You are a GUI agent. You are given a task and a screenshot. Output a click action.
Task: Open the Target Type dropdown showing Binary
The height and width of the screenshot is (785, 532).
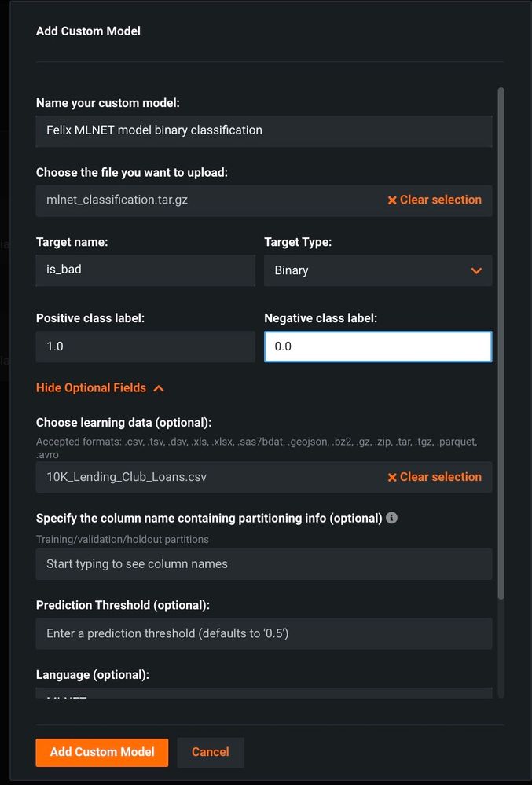coord(377,270)
